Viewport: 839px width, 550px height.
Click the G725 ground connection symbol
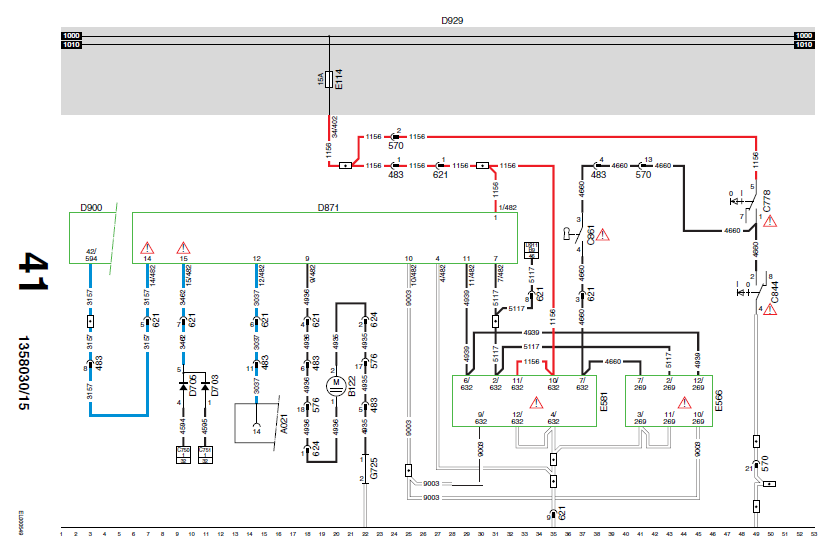[x=365, y=469]
